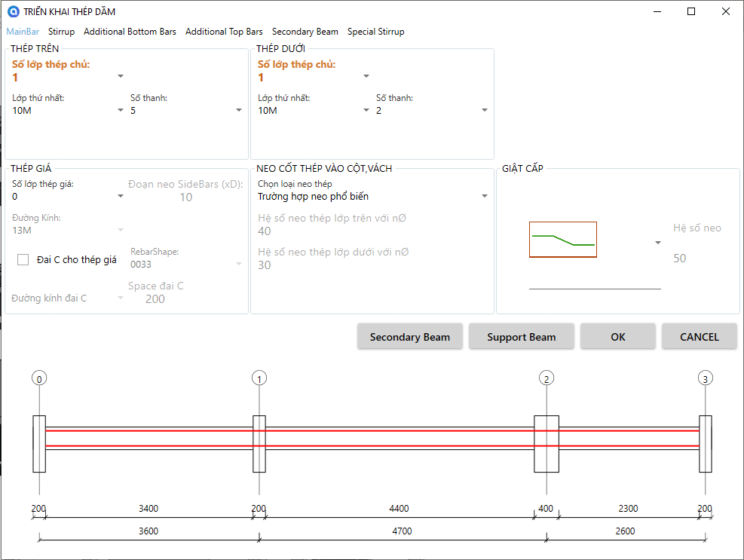
Task: Open the top Số lớp thép chủ dropdown
Action: pyautogui.click(x=68, y=77)
